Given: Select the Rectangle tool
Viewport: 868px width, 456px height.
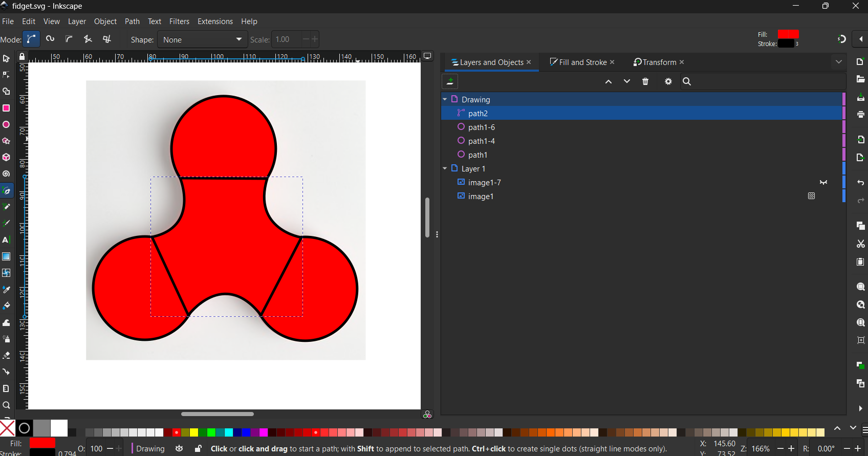Looking at the screenshot, I should pyautogui.click(x=6, y=108).
